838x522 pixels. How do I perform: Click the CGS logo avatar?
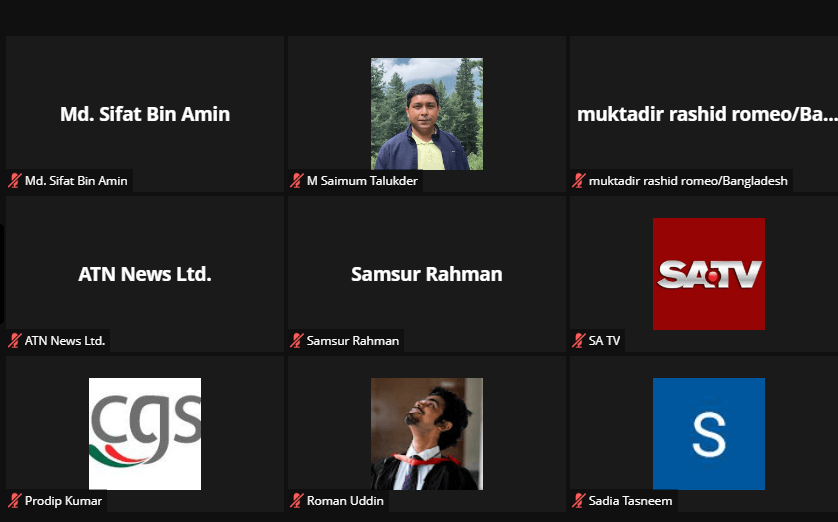[145, 434]
